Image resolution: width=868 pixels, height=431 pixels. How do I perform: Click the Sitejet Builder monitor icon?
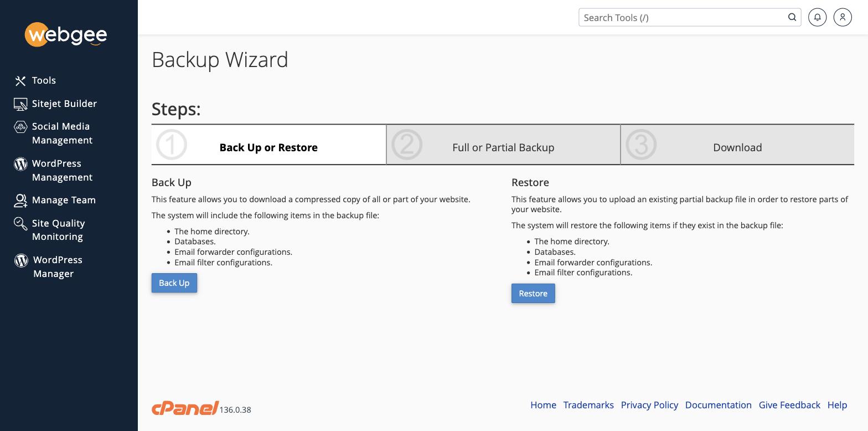[20, 104]
